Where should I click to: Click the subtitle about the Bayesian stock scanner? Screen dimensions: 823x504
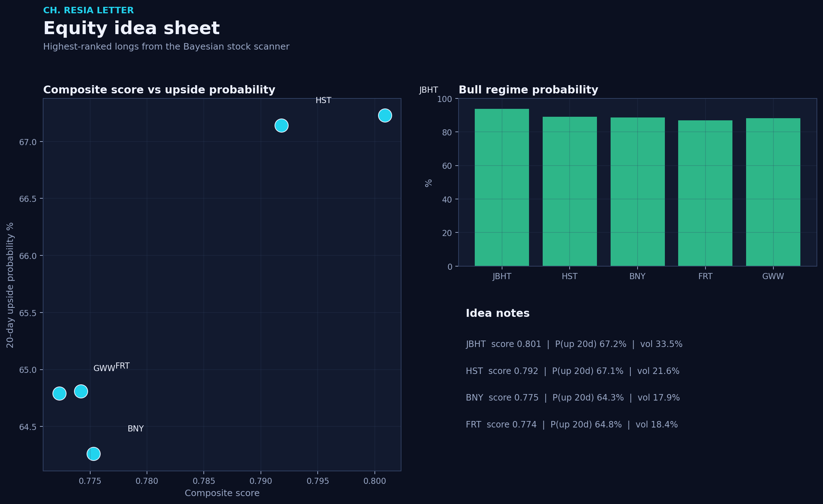point(166,47)
